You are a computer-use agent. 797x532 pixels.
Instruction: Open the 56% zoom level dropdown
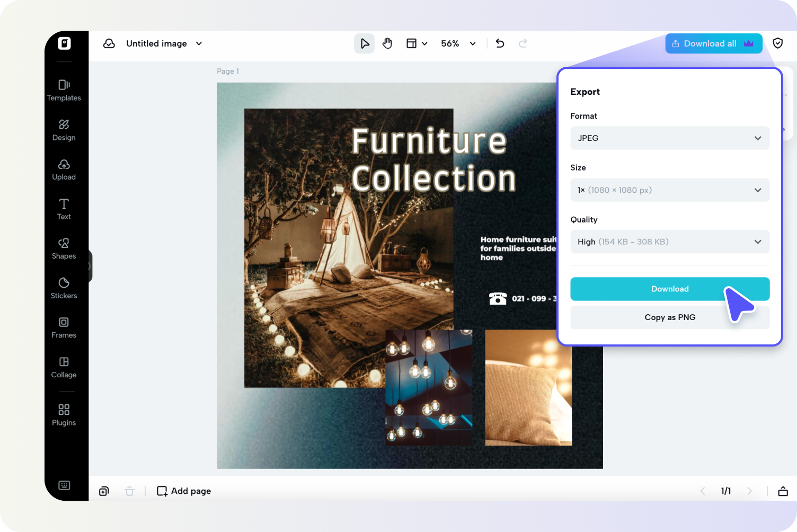pos(458,43)
